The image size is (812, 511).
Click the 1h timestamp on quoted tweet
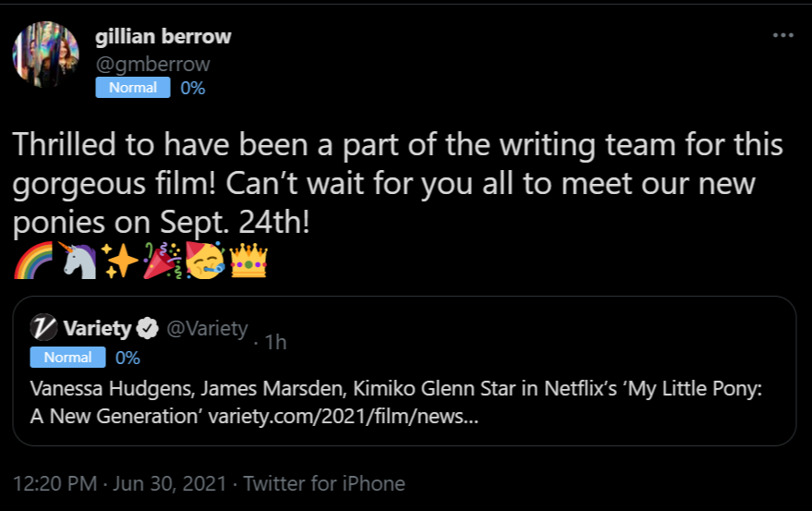coord(275,342)
